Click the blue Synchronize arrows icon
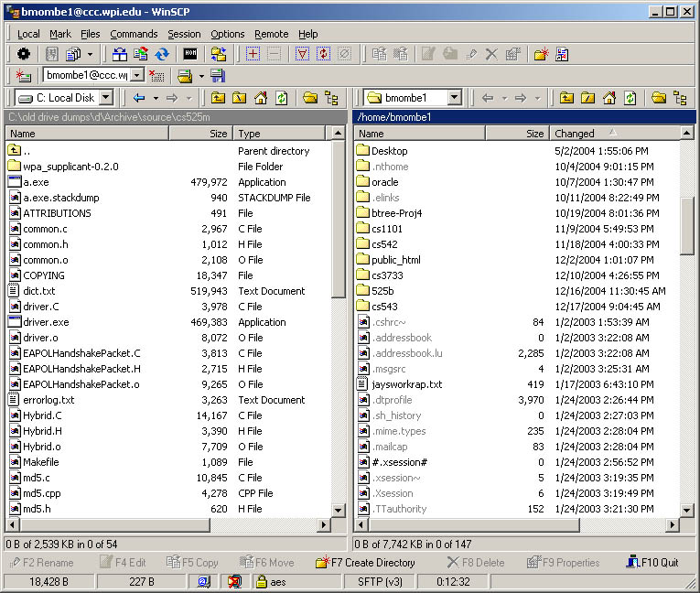The height and width of the screenshot is (593, 700). [163, 55]
